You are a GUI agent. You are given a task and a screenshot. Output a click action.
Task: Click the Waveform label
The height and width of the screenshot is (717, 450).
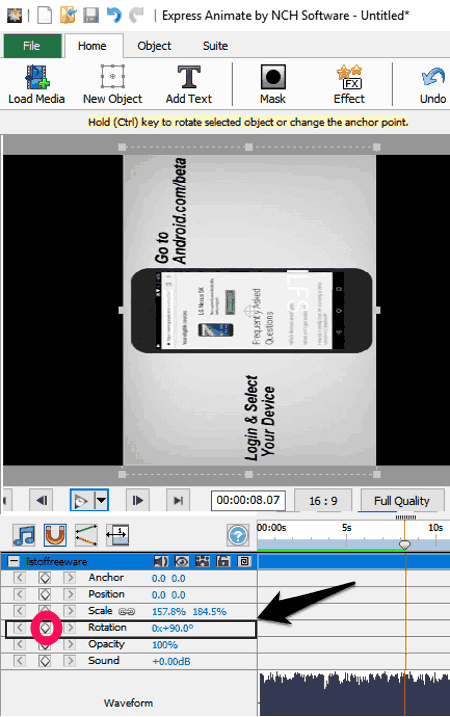(129, 703)
